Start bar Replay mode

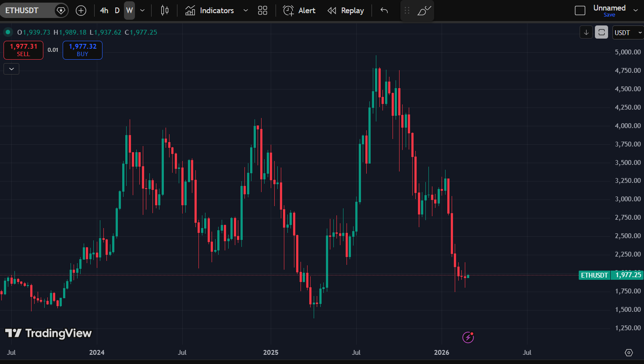click(x=346, y=11)
